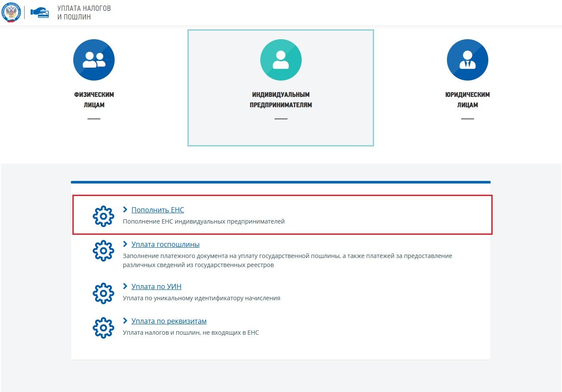Click the Уплата налогов и пошлин header title
The image size is (562, 392).
pos(84,12)
